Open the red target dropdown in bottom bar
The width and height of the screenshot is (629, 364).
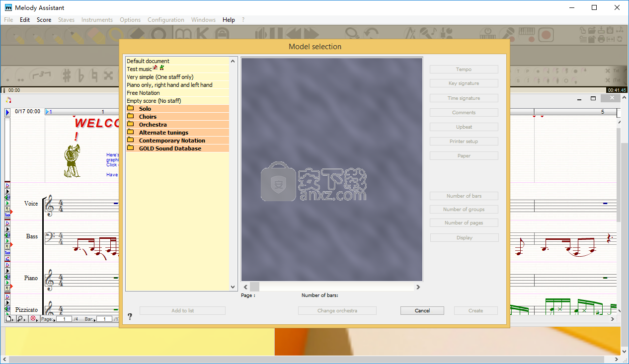point(34,319)
